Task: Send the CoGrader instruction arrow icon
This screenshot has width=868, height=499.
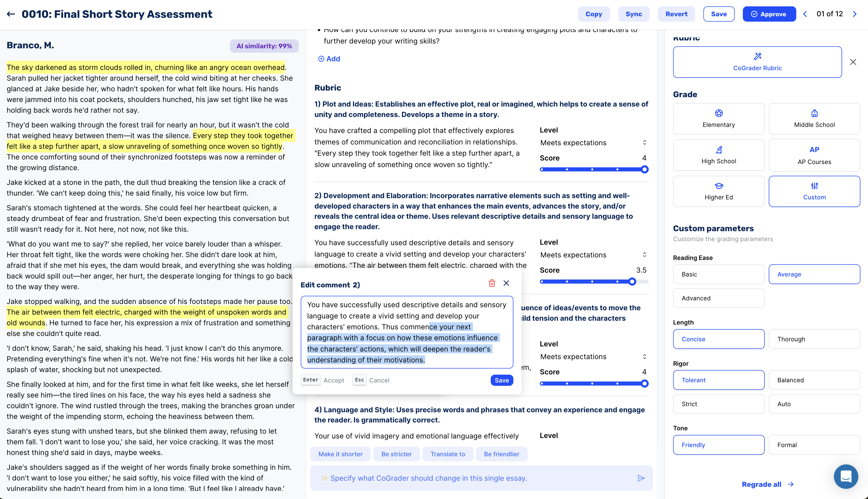Action: (x=641, y=478)
